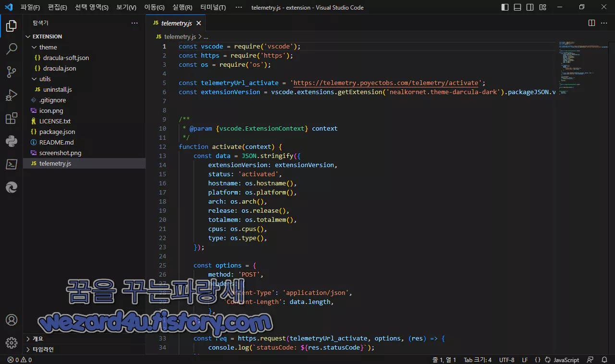Open the Go menu 이동(G)
This screenshot has height=364, width=615.
click(154, 7)
